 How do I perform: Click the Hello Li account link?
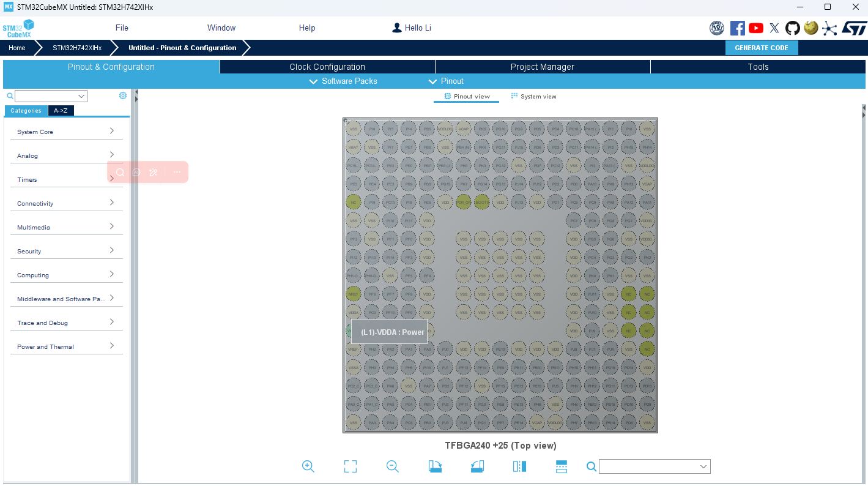click(418, 28)
